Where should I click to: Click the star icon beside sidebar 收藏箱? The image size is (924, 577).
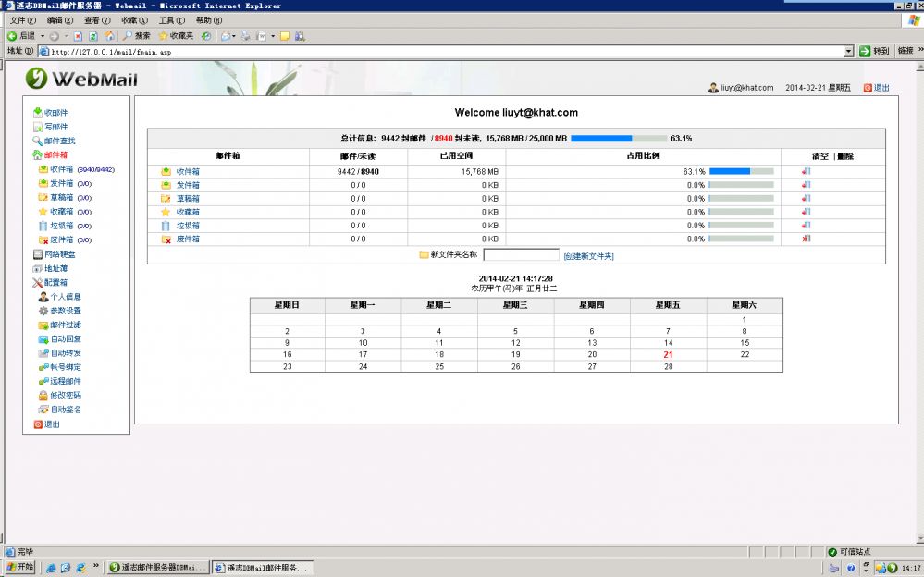[43, 211]
